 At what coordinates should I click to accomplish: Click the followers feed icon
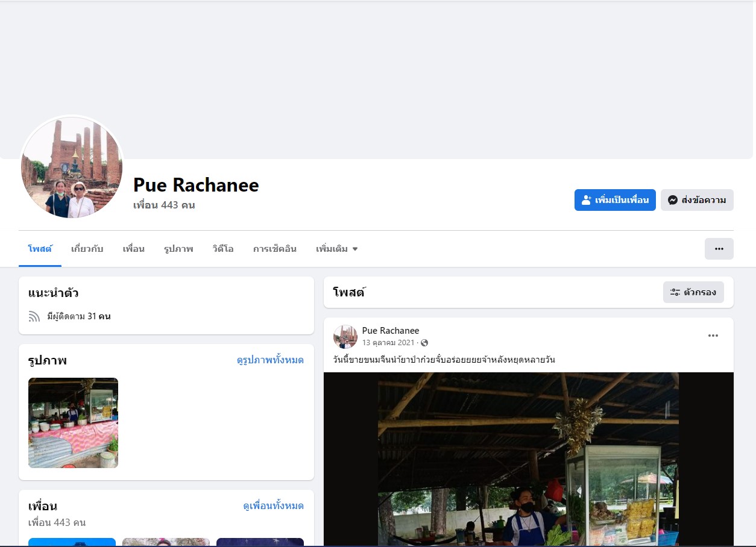[34, 316]
